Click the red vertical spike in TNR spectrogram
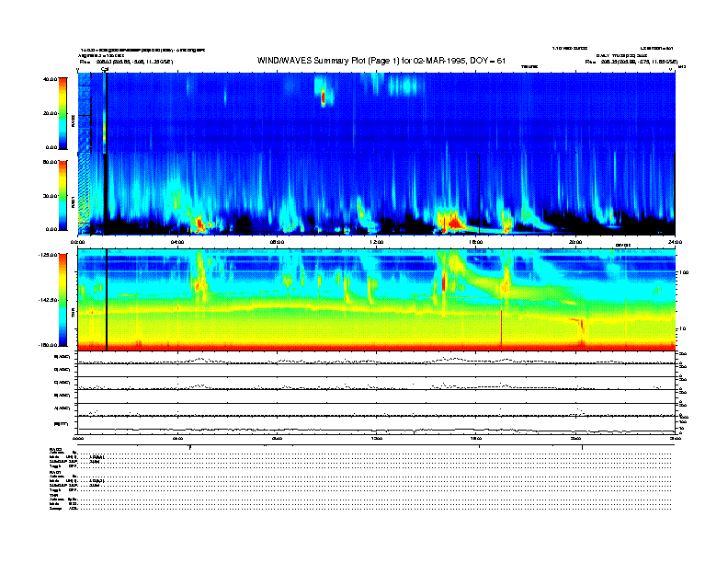 502,328
